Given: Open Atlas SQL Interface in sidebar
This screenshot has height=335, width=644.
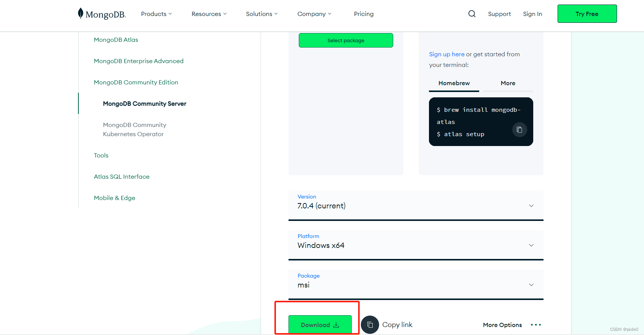Looking at the screenshot, I should [x=122, y=176].
